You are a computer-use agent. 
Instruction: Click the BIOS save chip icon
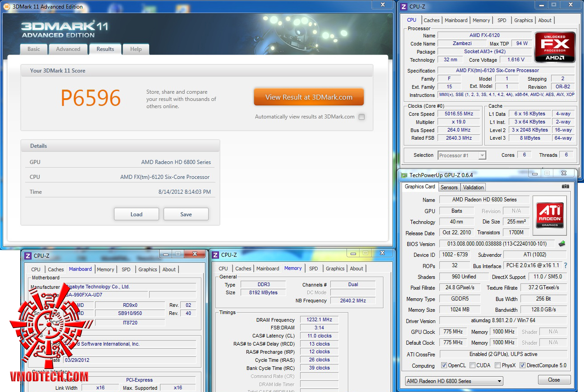click(562, 244)
